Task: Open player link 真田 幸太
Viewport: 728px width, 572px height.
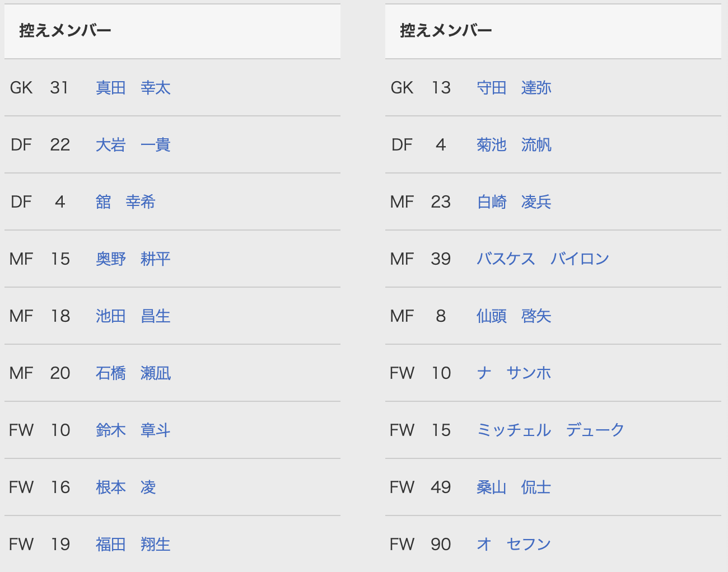Action: coord(133,88)
